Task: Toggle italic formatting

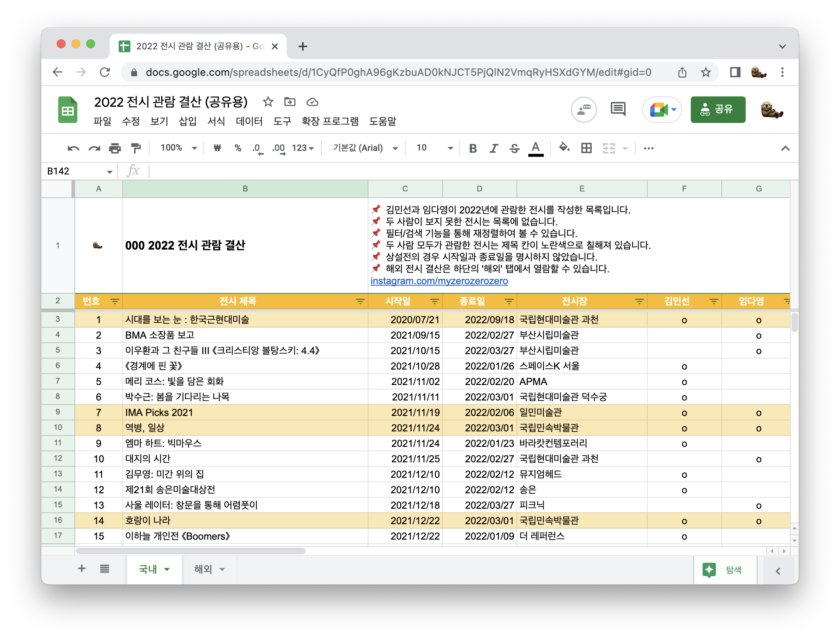Action: [x=494, y=148]
